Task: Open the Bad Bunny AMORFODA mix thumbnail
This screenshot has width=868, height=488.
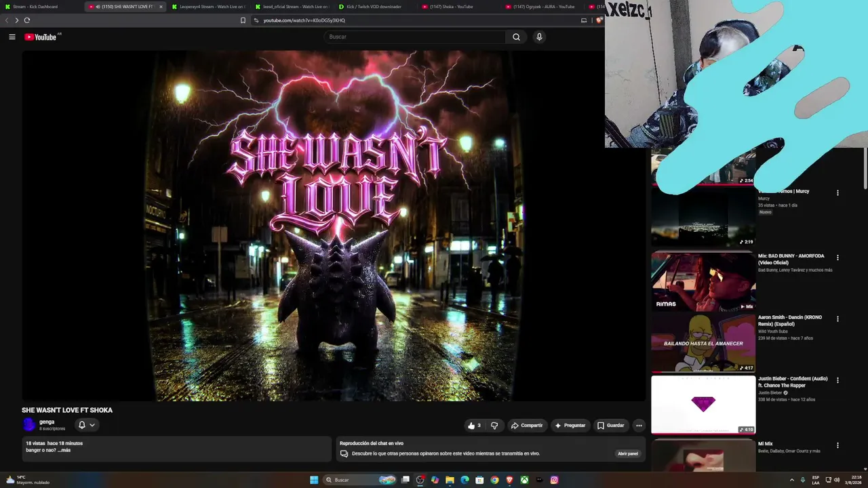Action: point(703,281)
